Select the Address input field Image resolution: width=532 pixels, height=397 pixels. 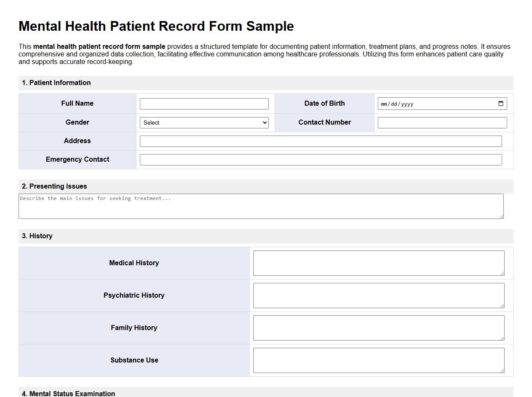point(321,141)
